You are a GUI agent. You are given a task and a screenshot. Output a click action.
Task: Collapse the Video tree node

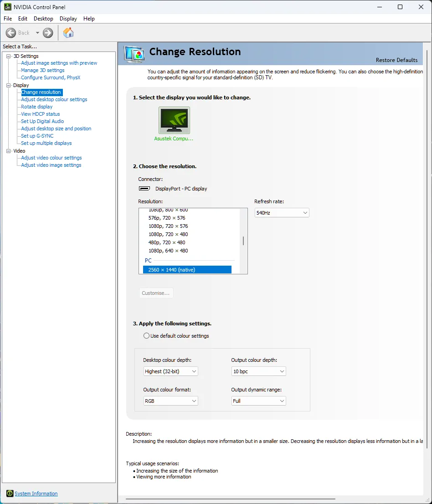click(8, 151)
